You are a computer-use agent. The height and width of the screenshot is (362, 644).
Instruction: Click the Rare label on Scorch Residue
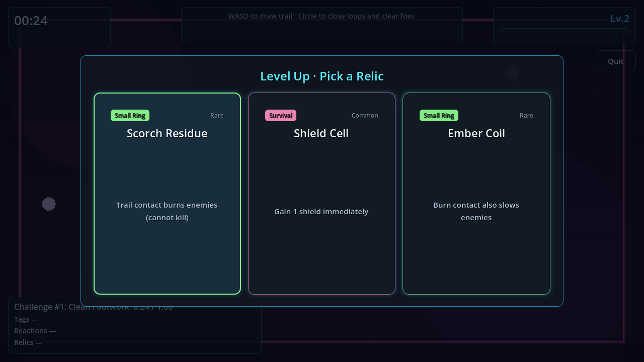pyautogui.click(x=217, y=116)
